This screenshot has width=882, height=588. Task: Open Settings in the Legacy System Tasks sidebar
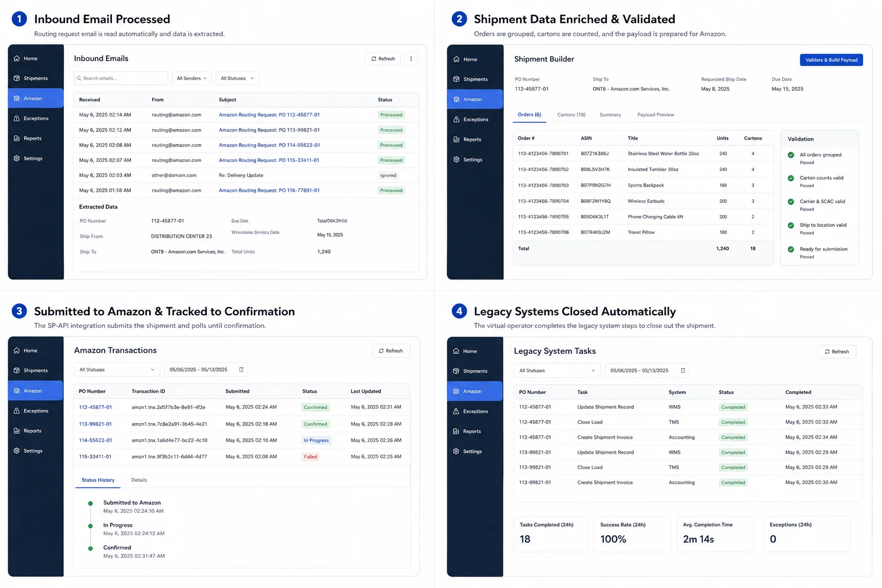(467, 451)
